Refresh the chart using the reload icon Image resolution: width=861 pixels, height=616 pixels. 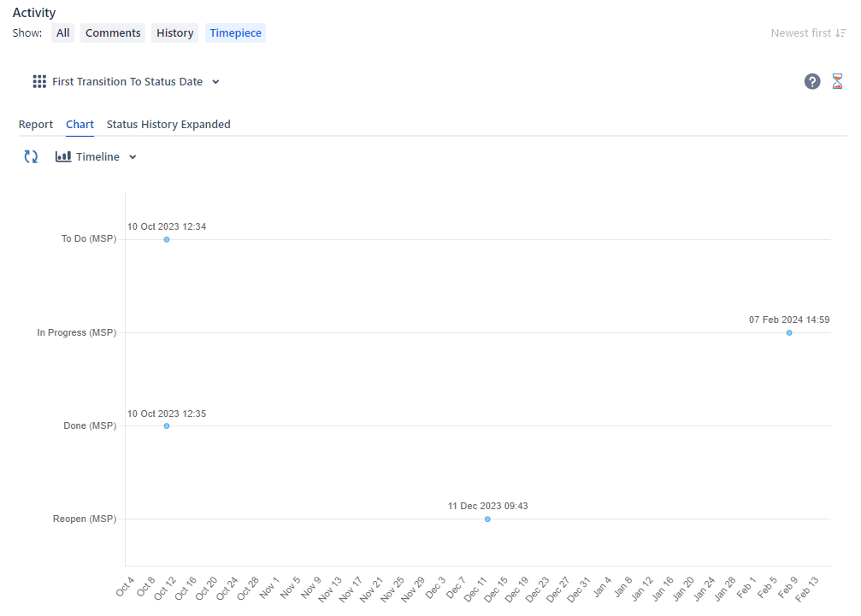31,156
